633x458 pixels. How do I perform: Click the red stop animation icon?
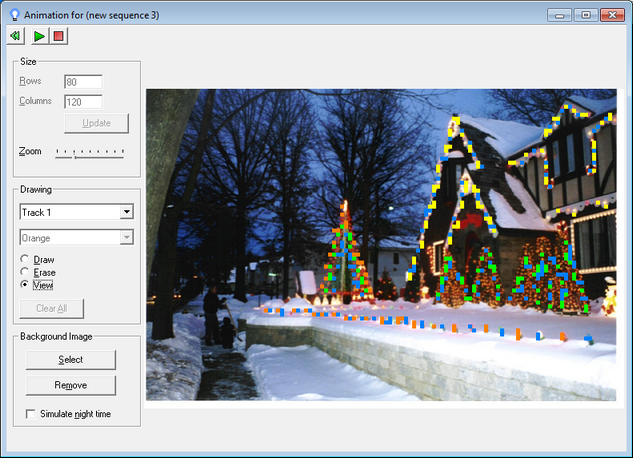pos(59,36)
